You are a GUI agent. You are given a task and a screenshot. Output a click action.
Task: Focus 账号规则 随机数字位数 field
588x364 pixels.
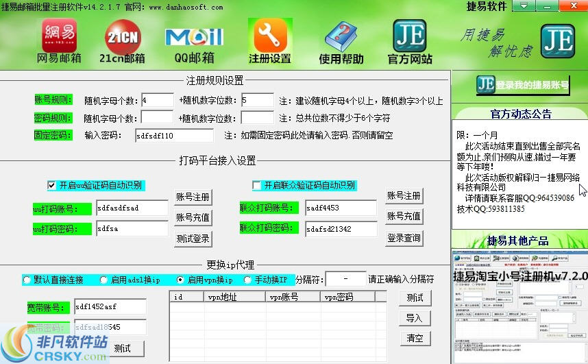[x=258, y=100]
